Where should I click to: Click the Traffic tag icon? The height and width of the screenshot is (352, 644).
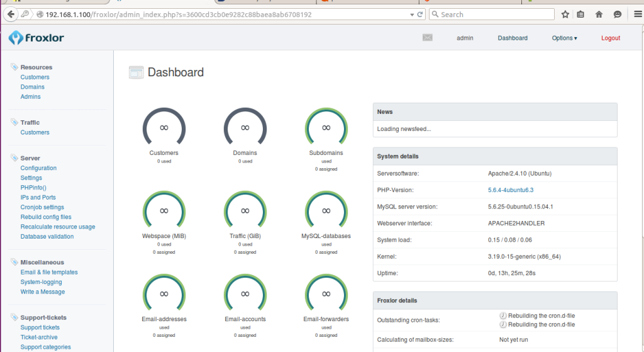(x=14, y=122)
